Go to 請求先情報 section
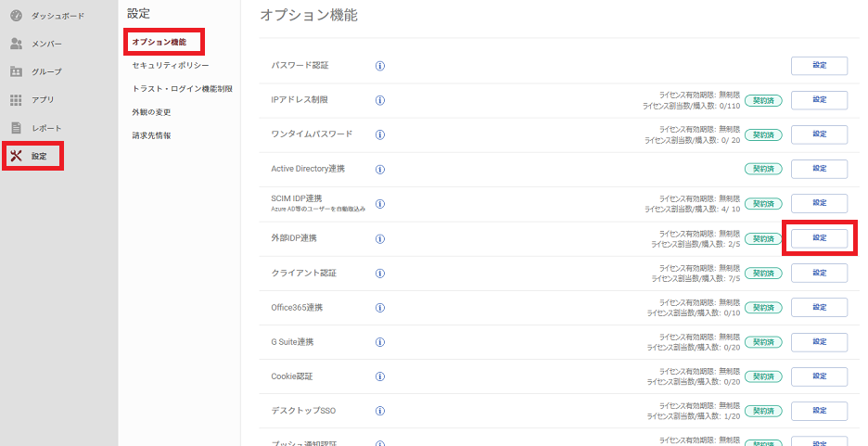Viewport: 868px width, 446px height. [152, 135]
